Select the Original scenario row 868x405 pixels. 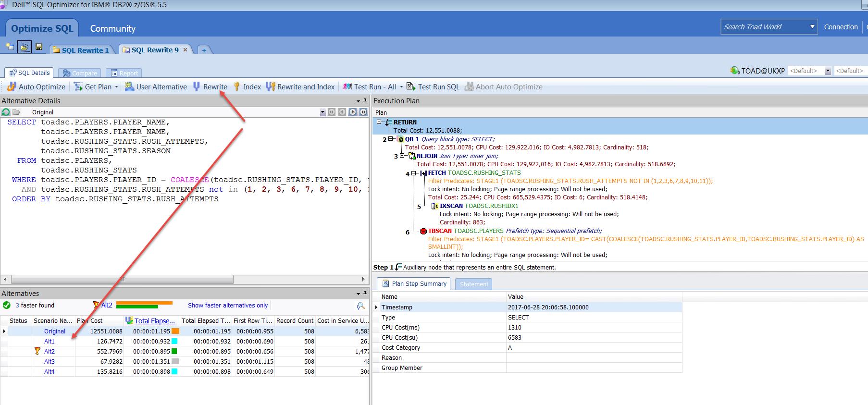coord(185,331)
